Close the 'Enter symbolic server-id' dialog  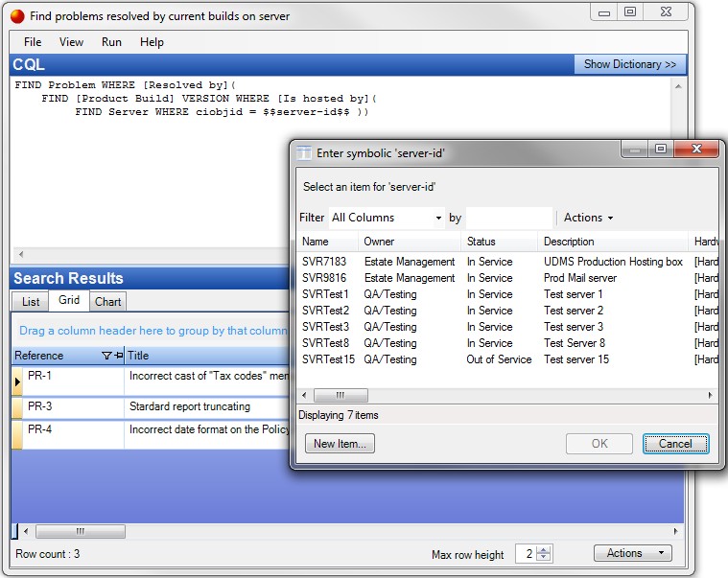coord(696,149)
